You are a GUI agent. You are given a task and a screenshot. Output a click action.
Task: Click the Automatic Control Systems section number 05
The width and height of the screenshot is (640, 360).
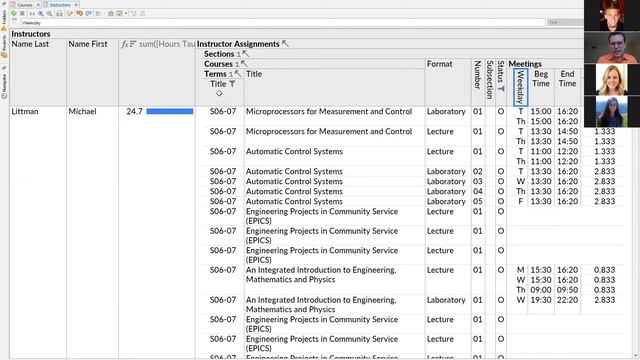(478, 201)
